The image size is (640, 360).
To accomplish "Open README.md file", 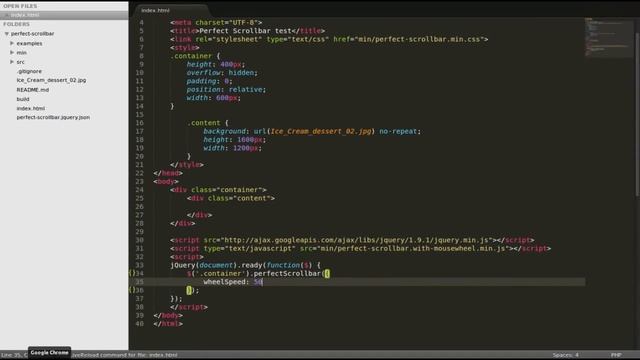I will 33,89.
